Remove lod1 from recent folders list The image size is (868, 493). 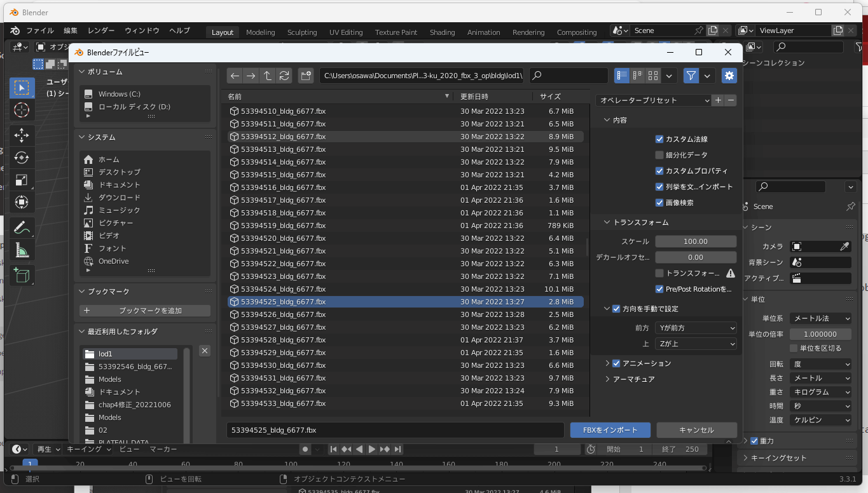click(204, 351)
